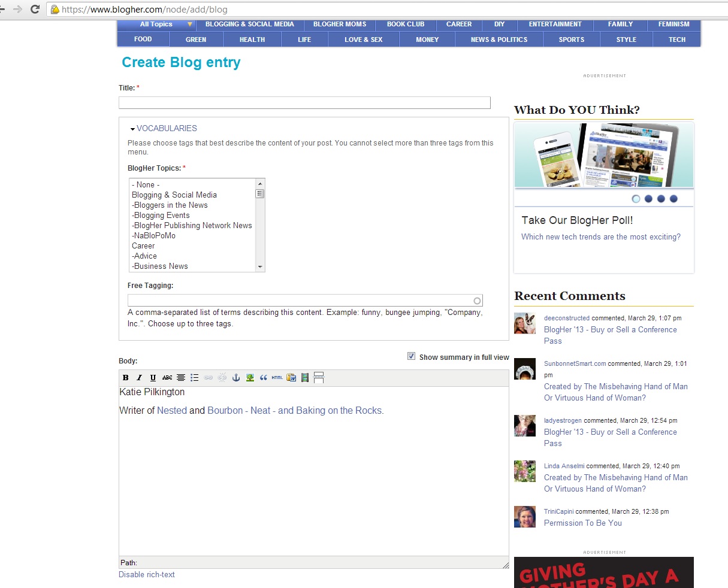The height and width of the screenshot is (588, 728).
Task: Open ENTERTAINMENT nav tab
Action: tap(555, 25)
